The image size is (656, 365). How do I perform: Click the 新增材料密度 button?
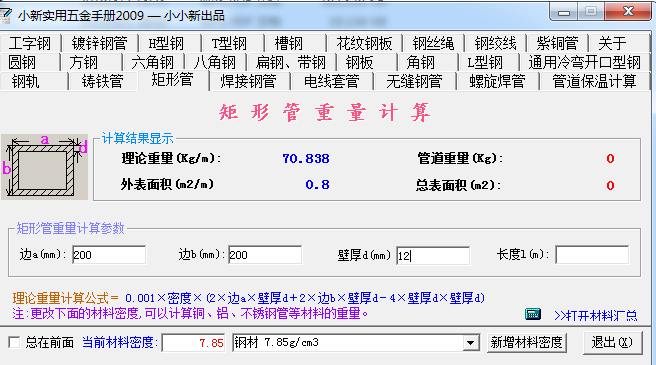click(x=527, y=343)
